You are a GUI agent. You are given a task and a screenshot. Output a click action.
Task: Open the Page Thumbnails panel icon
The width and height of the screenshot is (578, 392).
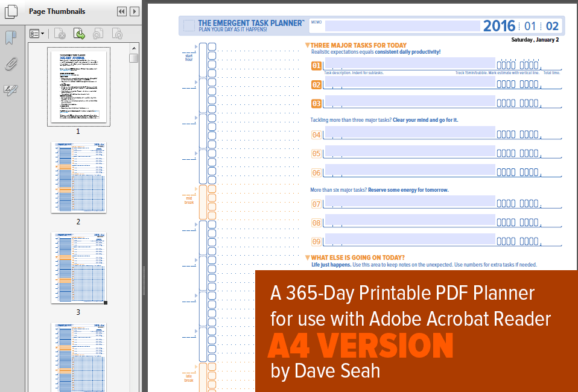[11, 11]
